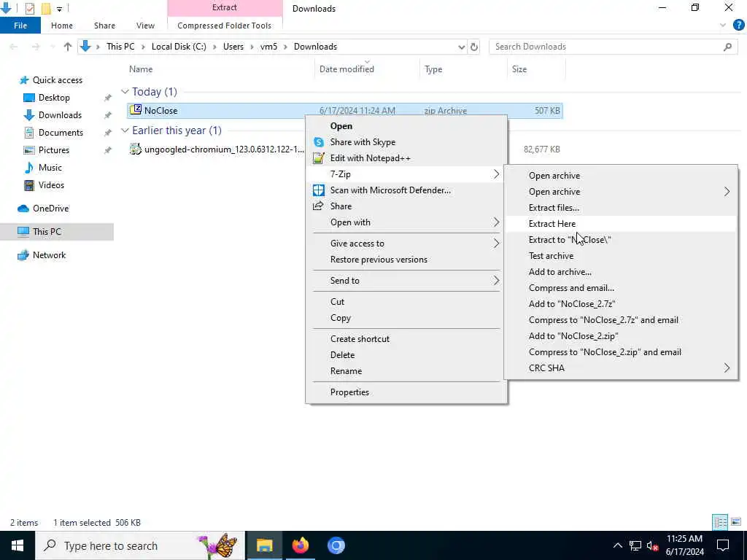
Task: Select Documents in Quick access sidebar
Action: coord(61,133)
